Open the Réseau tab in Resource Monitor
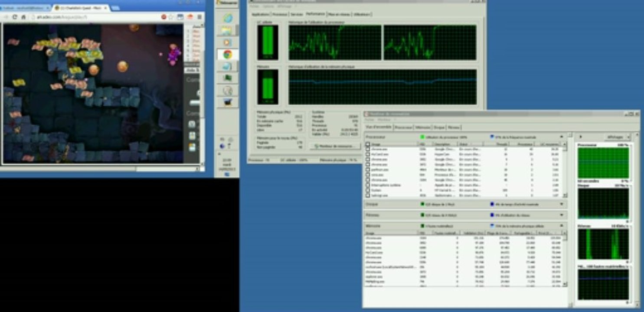Screen dimensions: 644x312 [453, 127]
